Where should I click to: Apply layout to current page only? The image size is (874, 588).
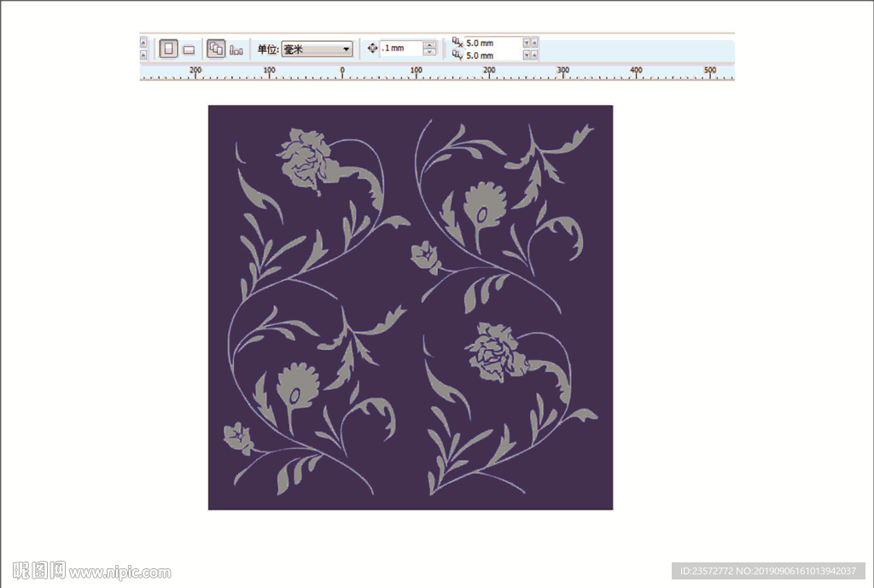tap(236, 49)
